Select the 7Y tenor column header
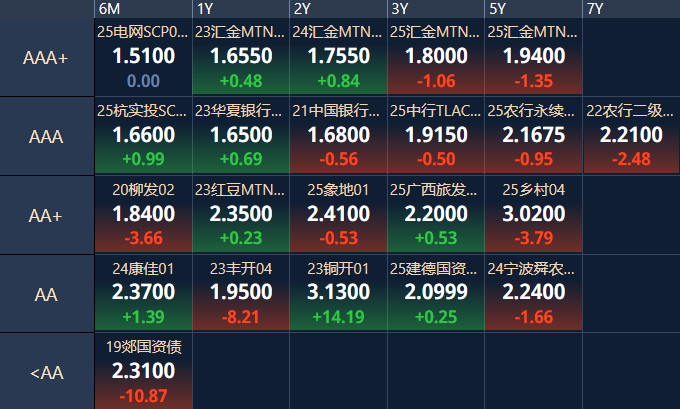Viewport: 680px width, 409px height. pyautogui.click(x=630, y=9)
